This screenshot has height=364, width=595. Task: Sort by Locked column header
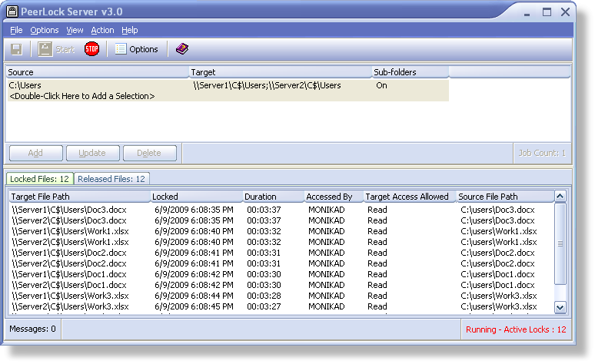coord(196,197)
